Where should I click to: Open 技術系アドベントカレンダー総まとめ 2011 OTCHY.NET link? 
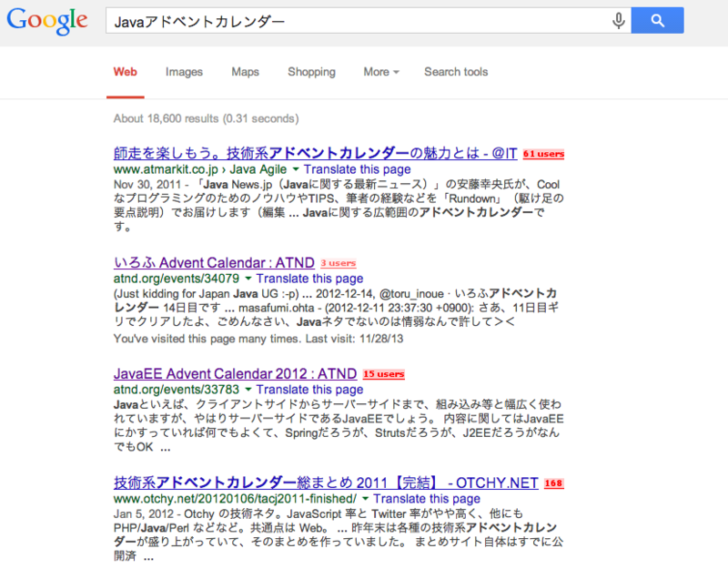tap(326, 483)
